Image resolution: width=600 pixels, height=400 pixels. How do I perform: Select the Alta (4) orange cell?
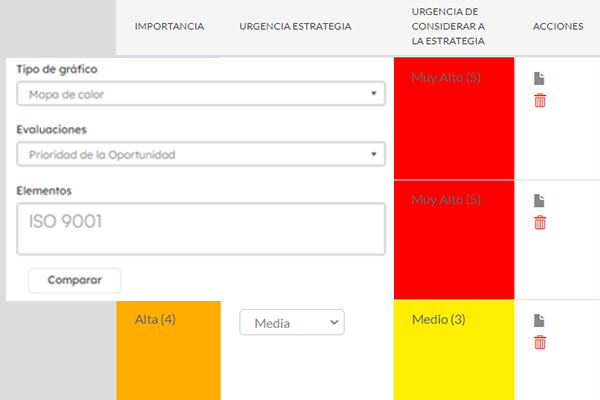pos(169,350)
